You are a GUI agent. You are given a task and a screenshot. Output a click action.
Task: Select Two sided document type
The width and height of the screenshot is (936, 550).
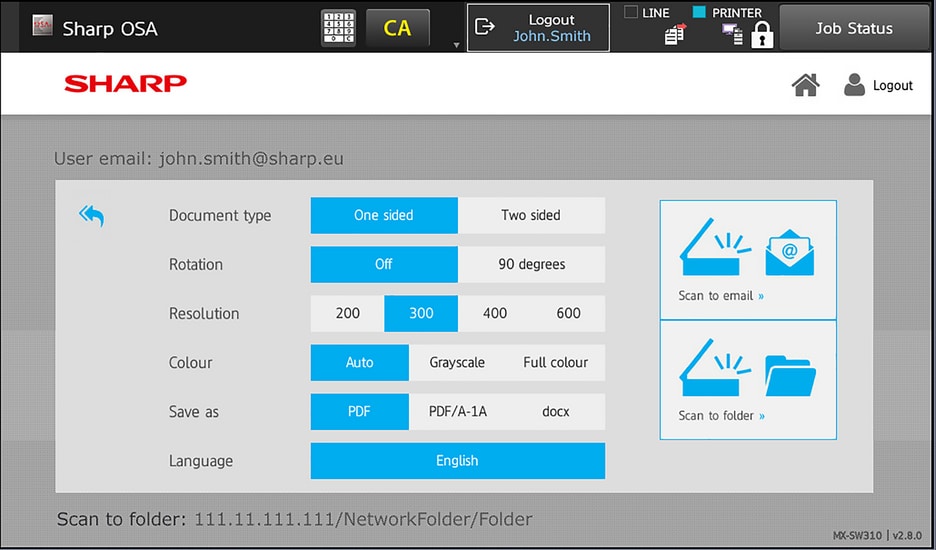tap(531, 215)
